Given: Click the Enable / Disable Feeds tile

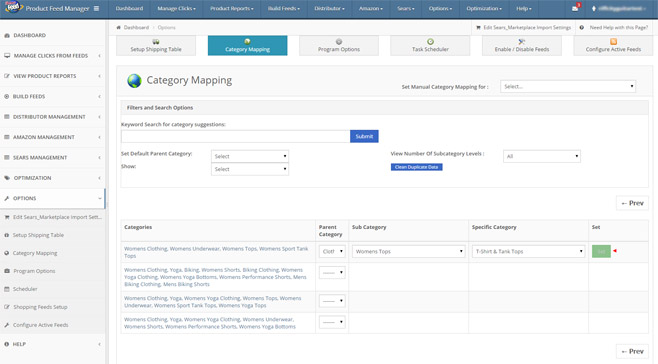Looking at the screenshot, I should 522,45.
